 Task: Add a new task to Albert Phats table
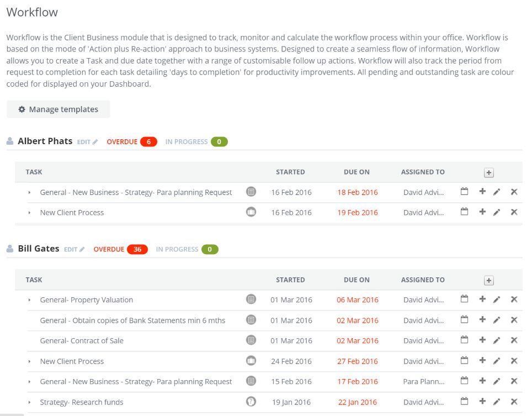[488, 173]
